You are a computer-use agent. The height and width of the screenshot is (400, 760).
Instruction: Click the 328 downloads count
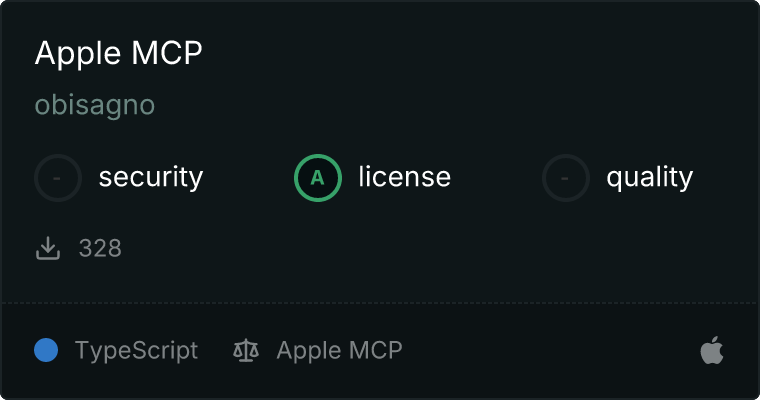point(100,248)
